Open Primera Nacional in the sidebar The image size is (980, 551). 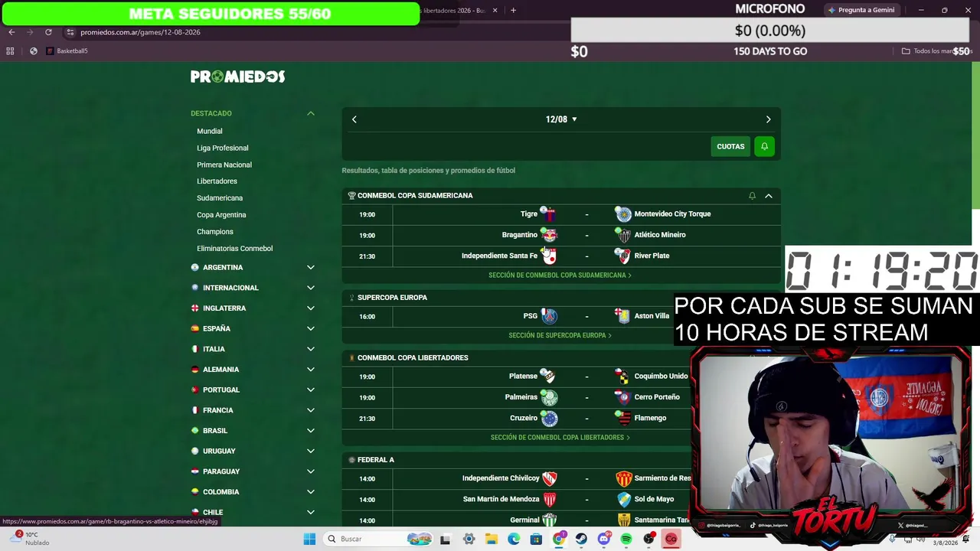pyautogui.click(x=224, y=165)
